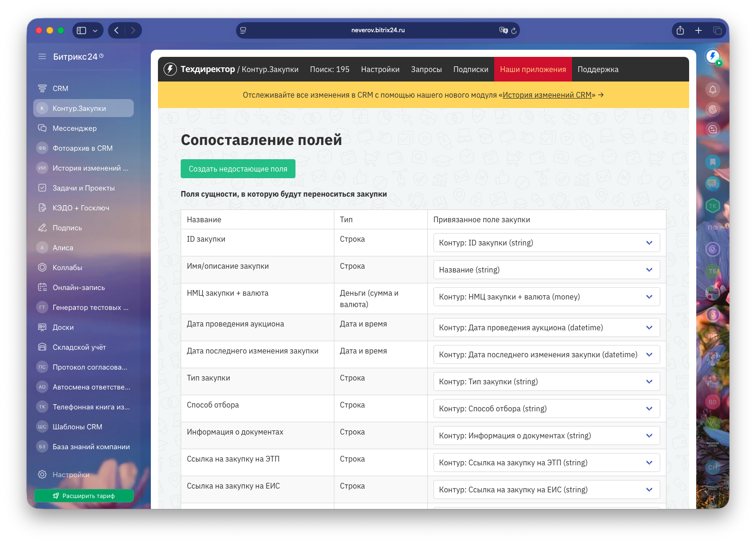Open the red ВВ avatar in right panel
Image resolution: width=756 pixels, height=544 pixels.
tap(713, 402)
